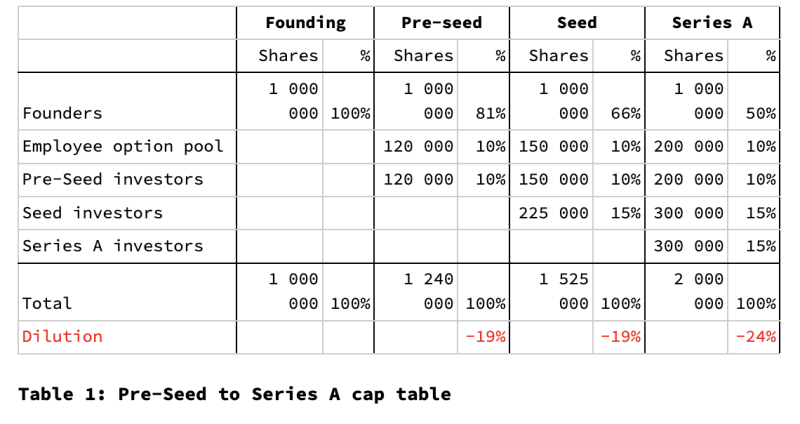The image size is (800, 424).
Task: Select the -24% dilution value
Action: (x=755, y=337)
